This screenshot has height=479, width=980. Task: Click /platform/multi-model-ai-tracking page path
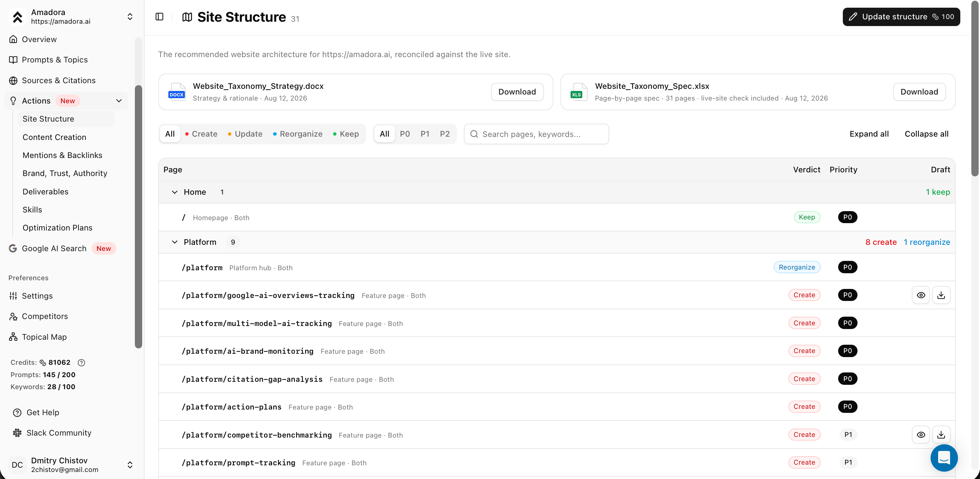point(257,323)
